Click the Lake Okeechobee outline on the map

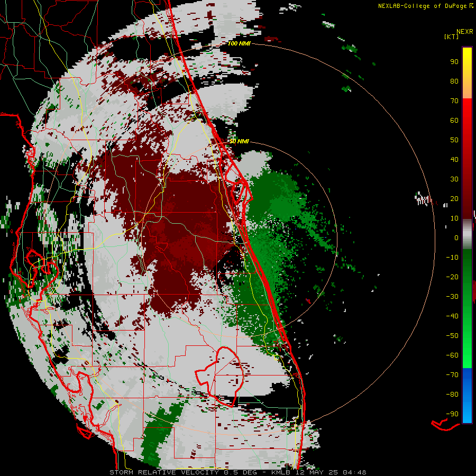219,377
